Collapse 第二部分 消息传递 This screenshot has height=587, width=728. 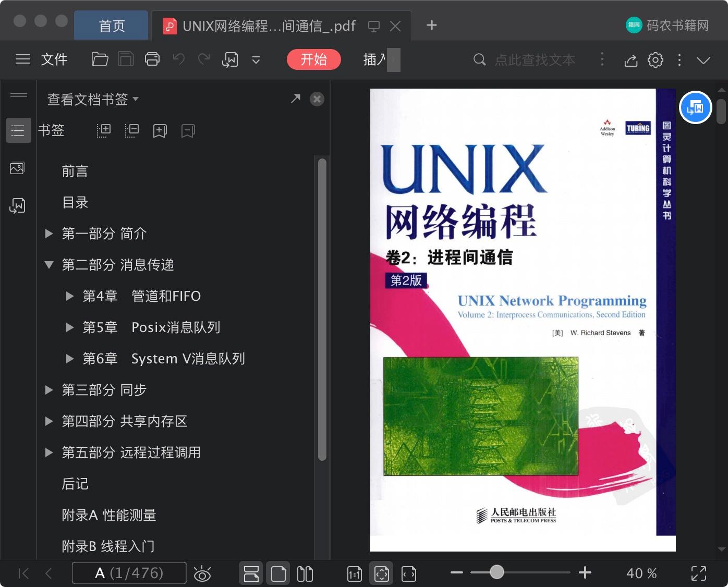click(x=49, y=265)
